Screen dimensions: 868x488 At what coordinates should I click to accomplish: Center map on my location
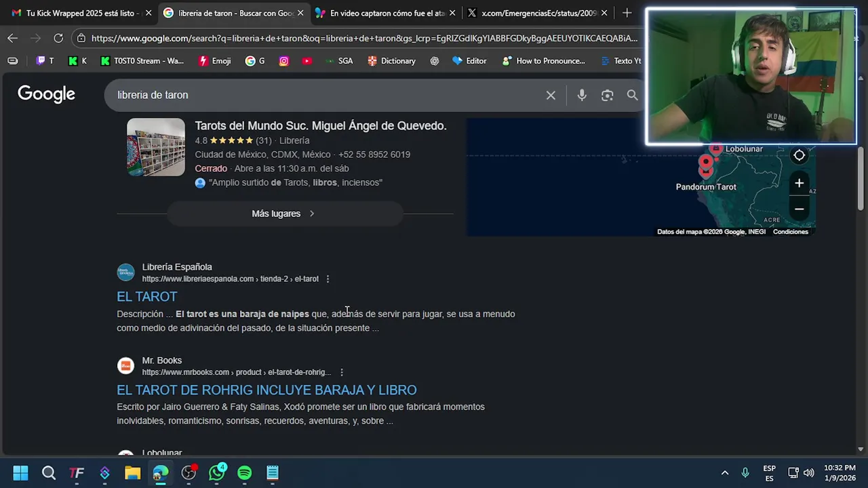pos(800,156)
